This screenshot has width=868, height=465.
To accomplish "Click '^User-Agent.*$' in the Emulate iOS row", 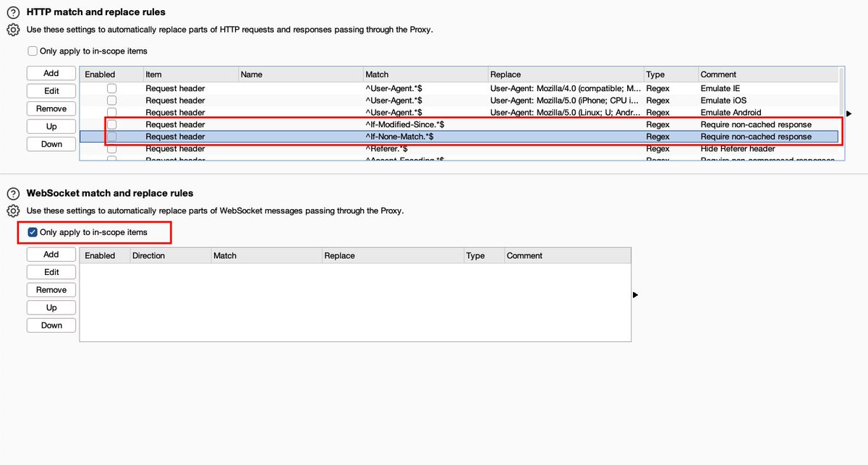I will (393, 101).
